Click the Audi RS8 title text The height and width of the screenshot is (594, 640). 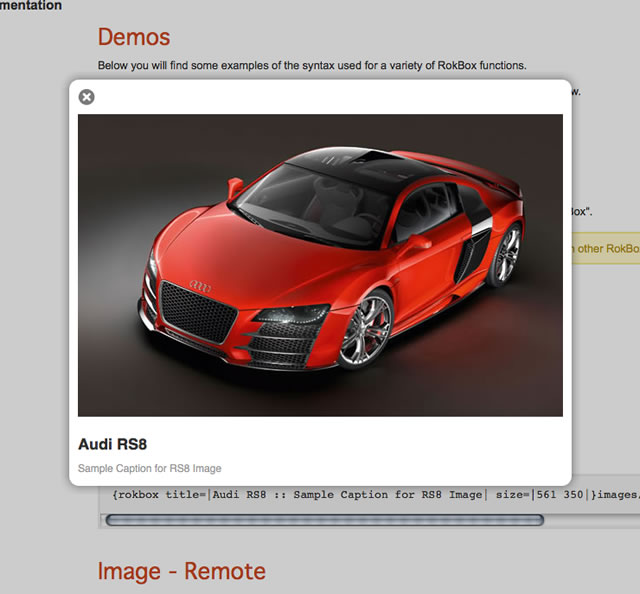click(x=112, y=444)
